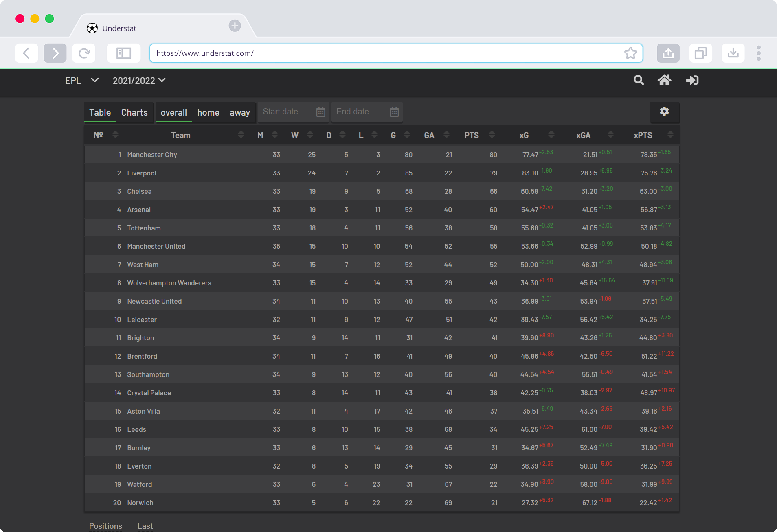Image resolution: width=777 pixels, height=532 pixels.
Task: Open the Start date calendar picker
Action: (321, 112)
